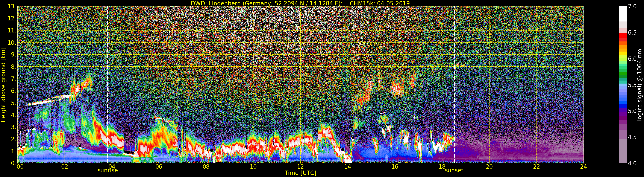
Task: Click the height axis tick '11.'
Action: [x=12, y=31]
